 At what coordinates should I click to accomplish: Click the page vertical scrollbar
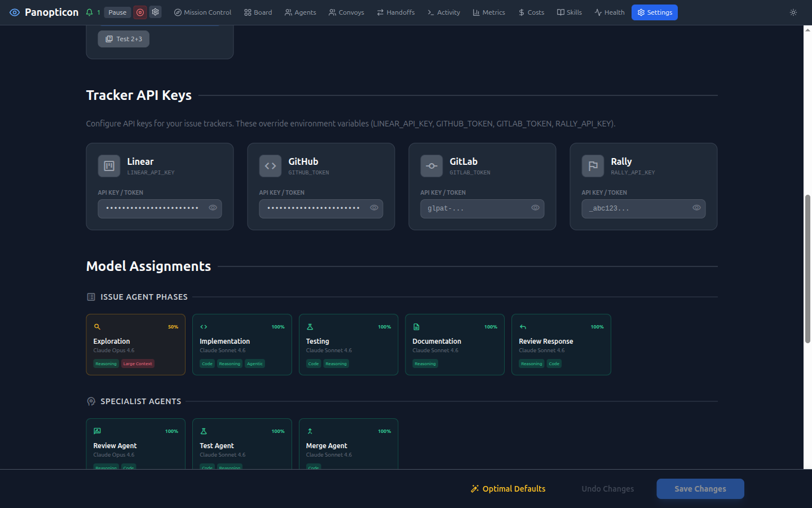pyautogui.click(x=807, y=268)
